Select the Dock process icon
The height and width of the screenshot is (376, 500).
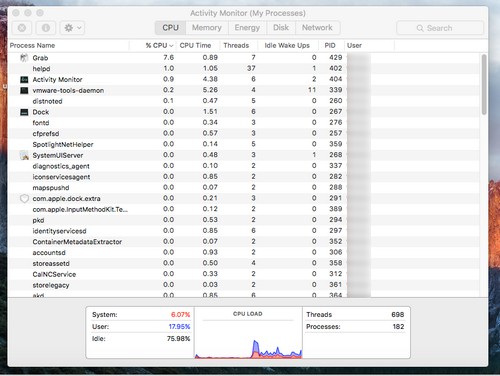(x=24, y=112)
